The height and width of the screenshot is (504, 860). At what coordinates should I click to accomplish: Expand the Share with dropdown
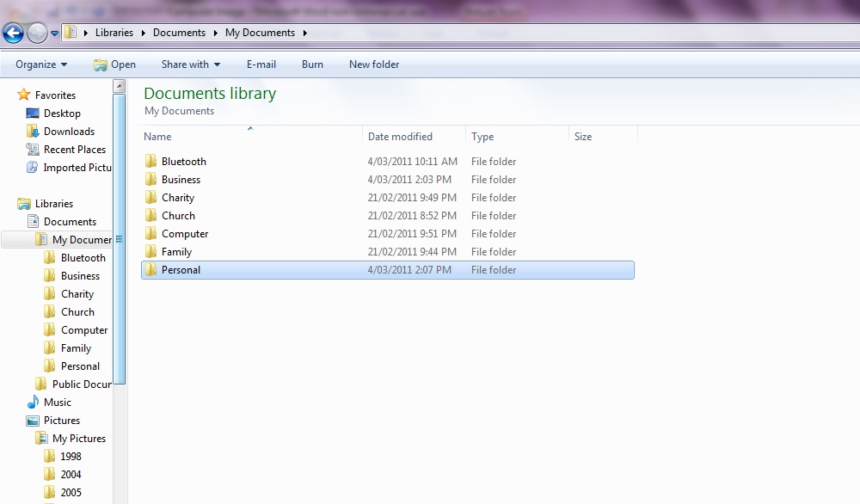pyautogui.click(x=191, y=65)
